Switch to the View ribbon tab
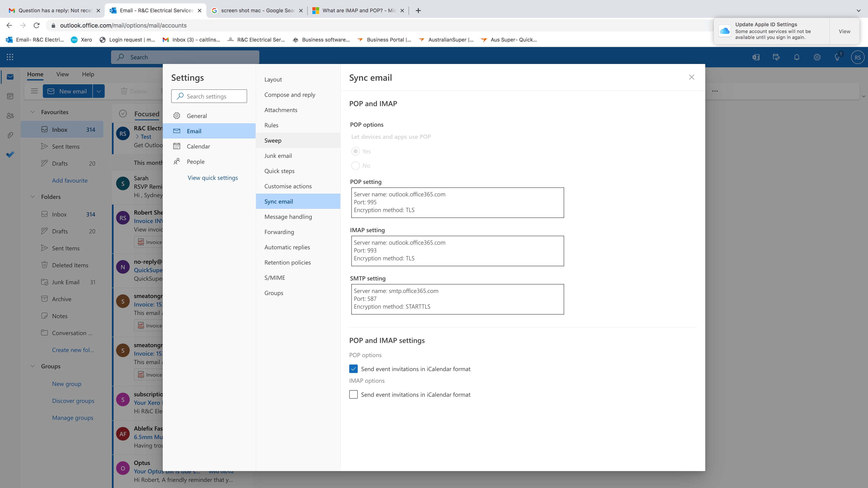The height and width of the screenshot is (488, 868). (62, 74)
